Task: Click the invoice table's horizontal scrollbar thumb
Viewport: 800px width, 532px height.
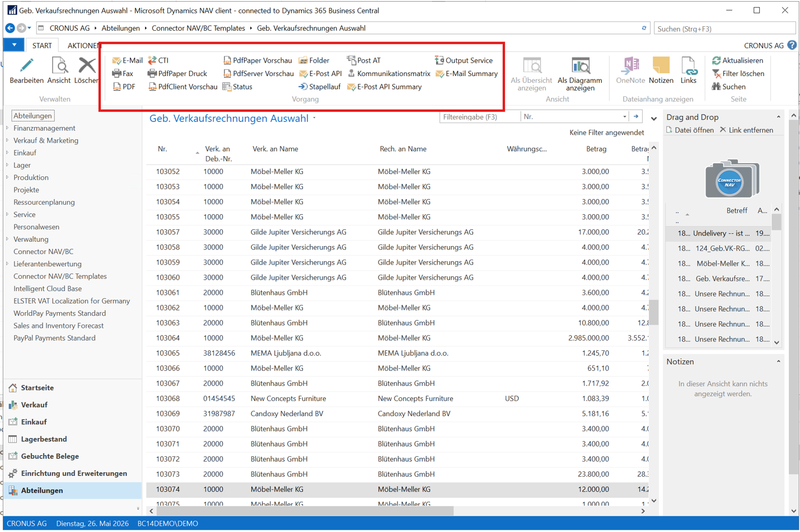Action: click(305, 511)
